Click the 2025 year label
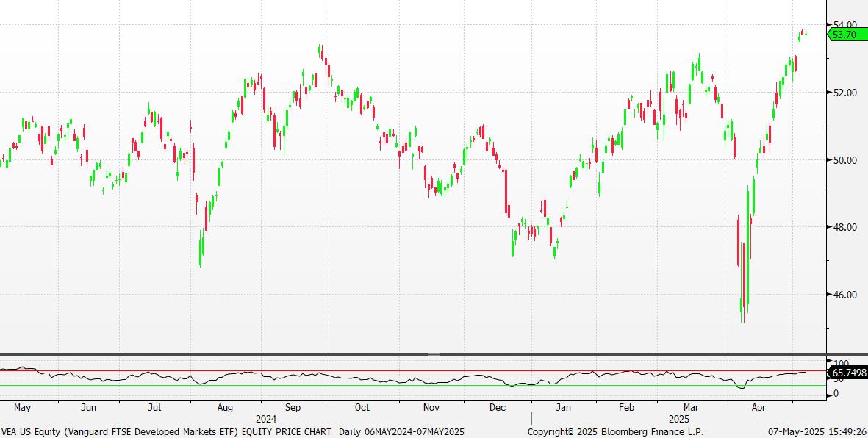The image size is (868, 438). point(678,419)
